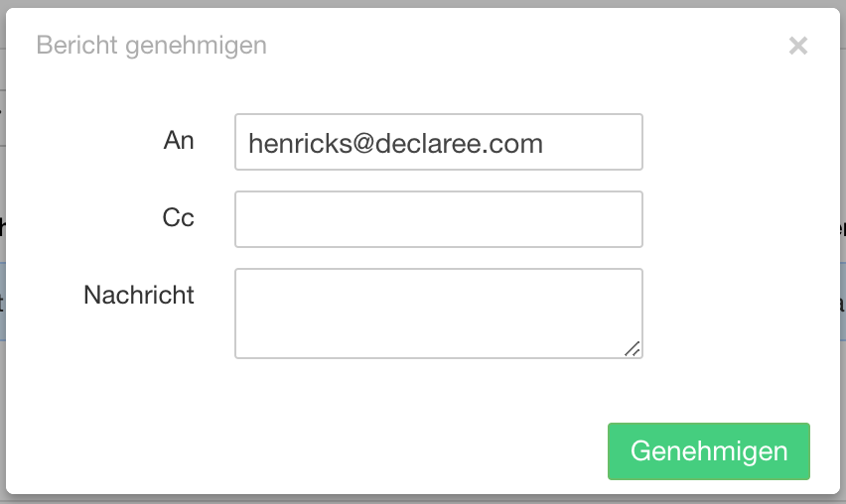
Task: Click the dimmed backdrop below the dialog
Action: click(423, 499)
